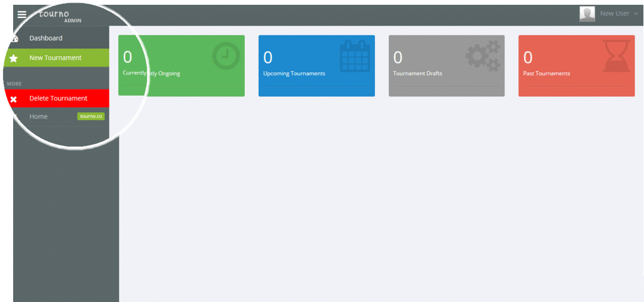Expand the chevron next to New User
Image resolution: width=644 pixels, height=302 pixels.
(x=636, y=14)
